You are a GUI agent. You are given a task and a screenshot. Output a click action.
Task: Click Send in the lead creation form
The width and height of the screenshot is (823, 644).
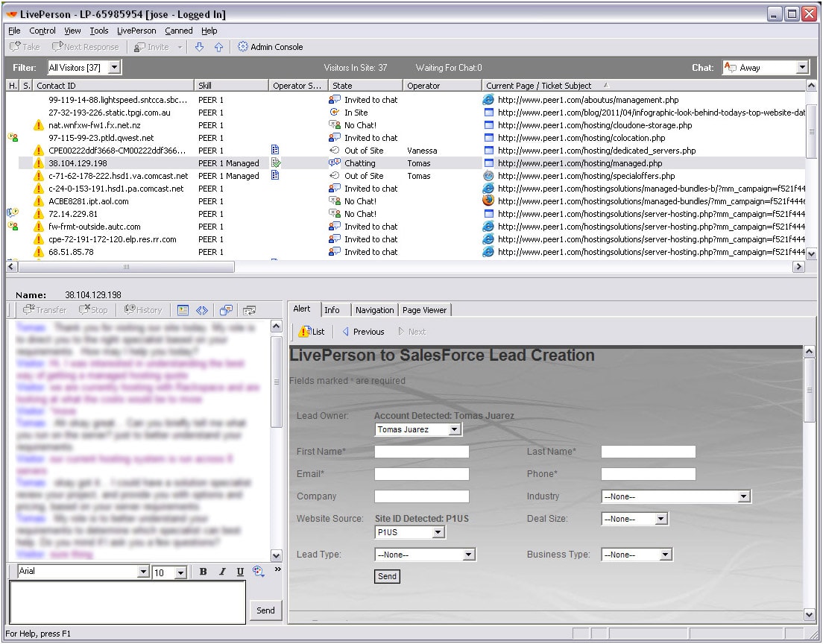tap(388, 576)
